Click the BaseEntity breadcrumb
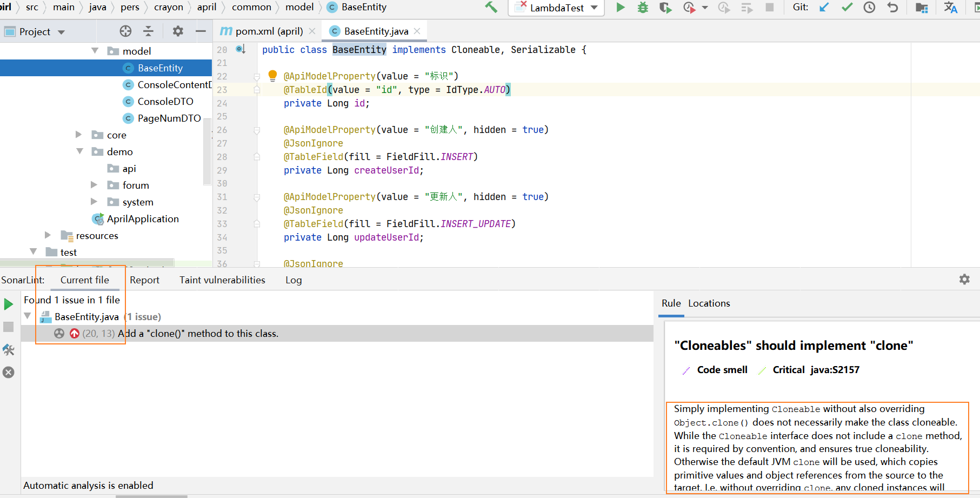 coord(364,7)
